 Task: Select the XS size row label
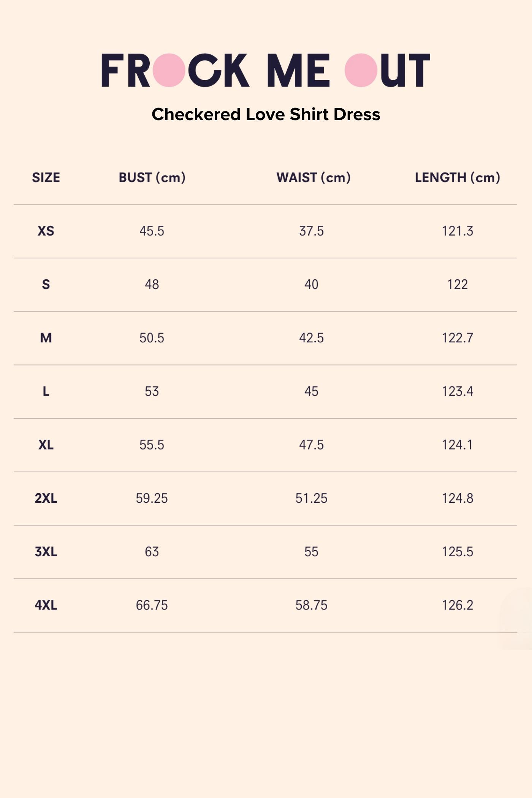[46, 231]
